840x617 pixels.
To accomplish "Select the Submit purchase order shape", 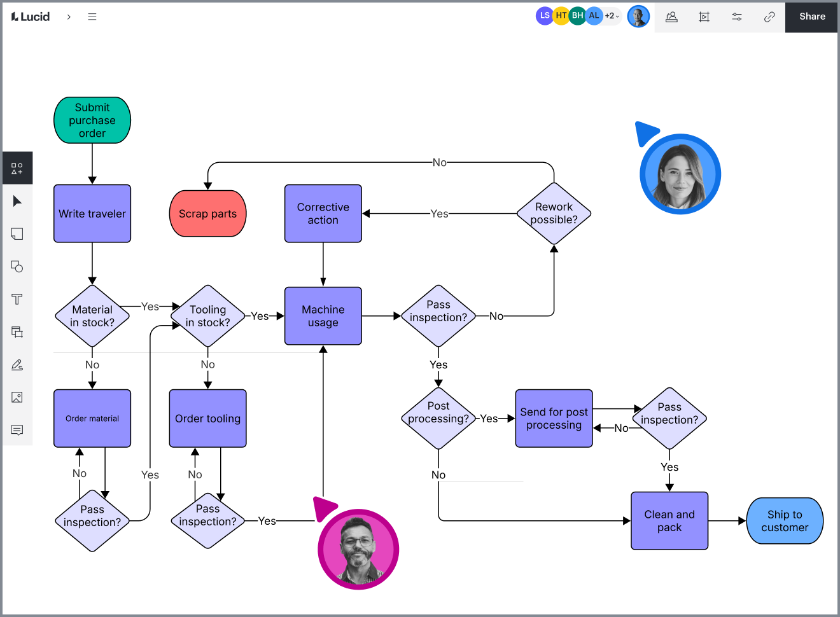I will click(x=92, y=120).
